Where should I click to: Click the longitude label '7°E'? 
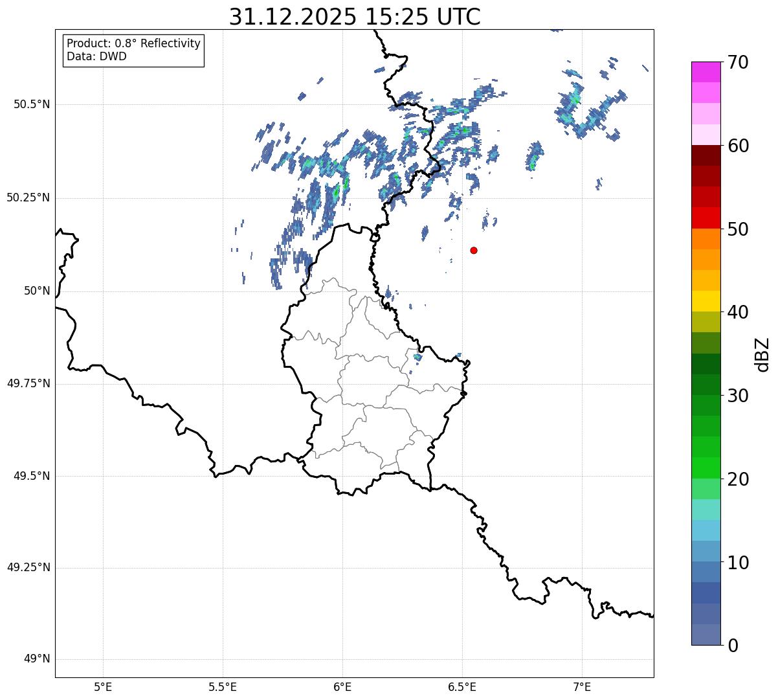[x=582, y=688]
